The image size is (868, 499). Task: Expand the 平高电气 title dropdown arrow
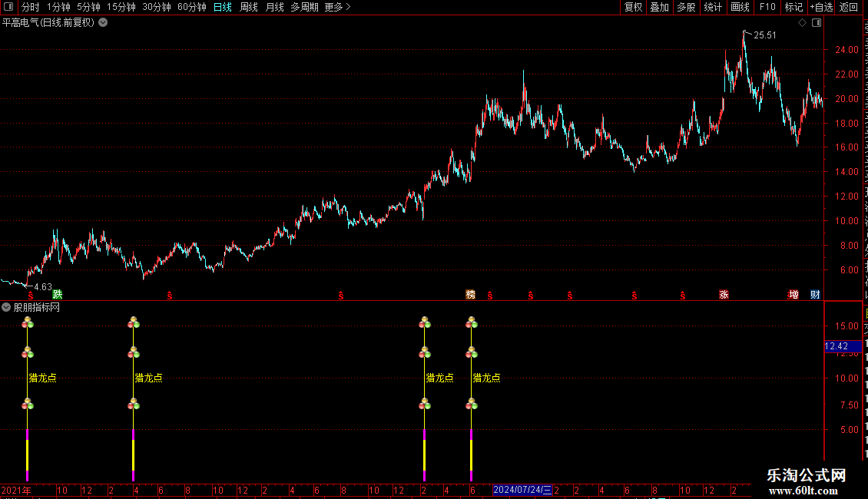click(x=103, y=23)
